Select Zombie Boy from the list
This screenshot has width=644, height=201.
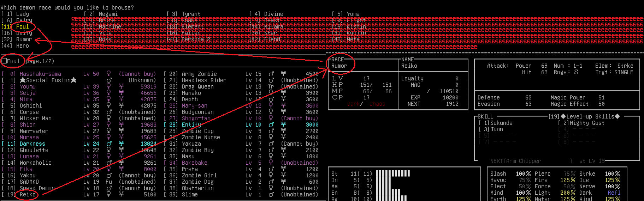[241, 150]
